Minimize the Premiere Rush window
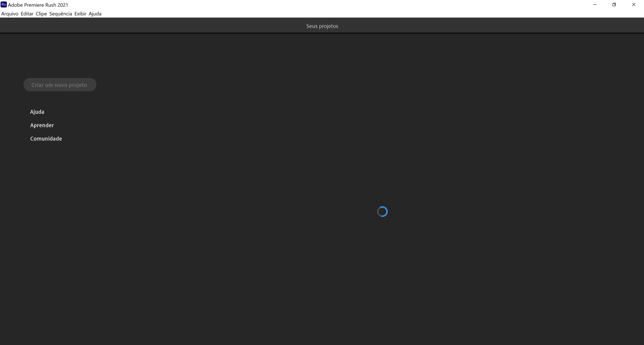 (x=595, y=5)
